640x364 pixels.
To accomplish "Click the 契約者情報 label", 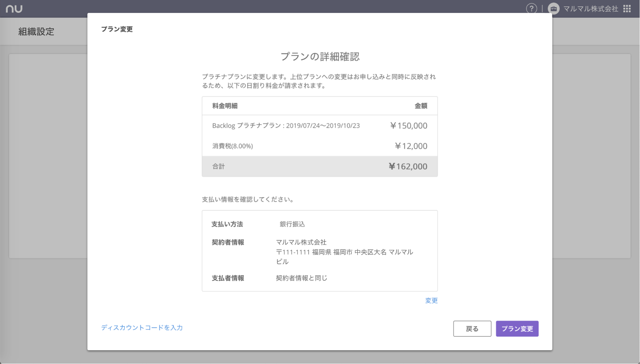I will point(228,242).
